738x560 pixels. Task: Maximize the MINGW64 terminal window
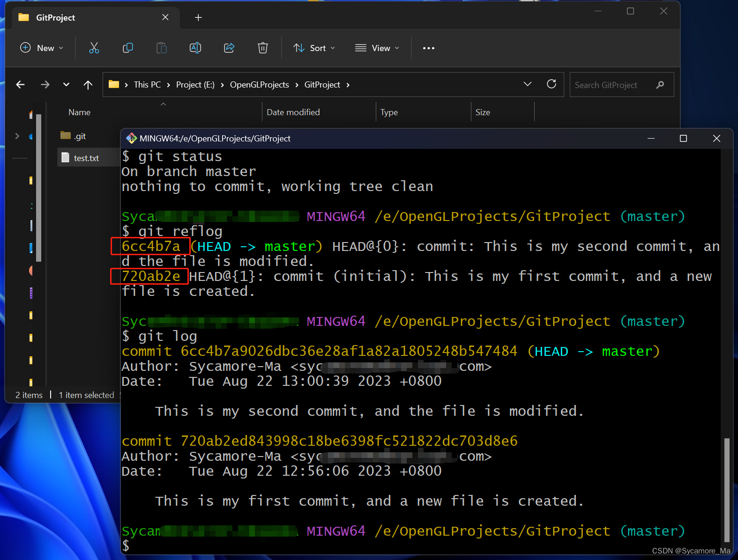tap(683, 138)
